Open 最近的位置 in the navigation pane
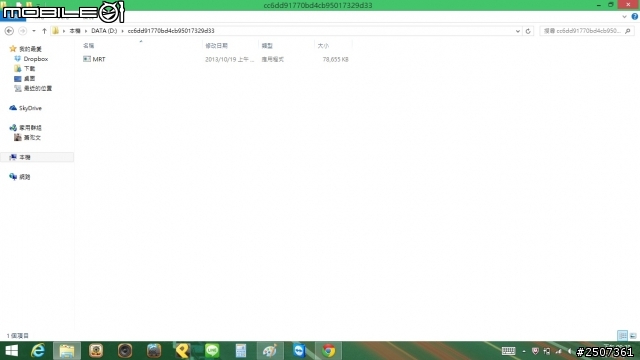 38,88
